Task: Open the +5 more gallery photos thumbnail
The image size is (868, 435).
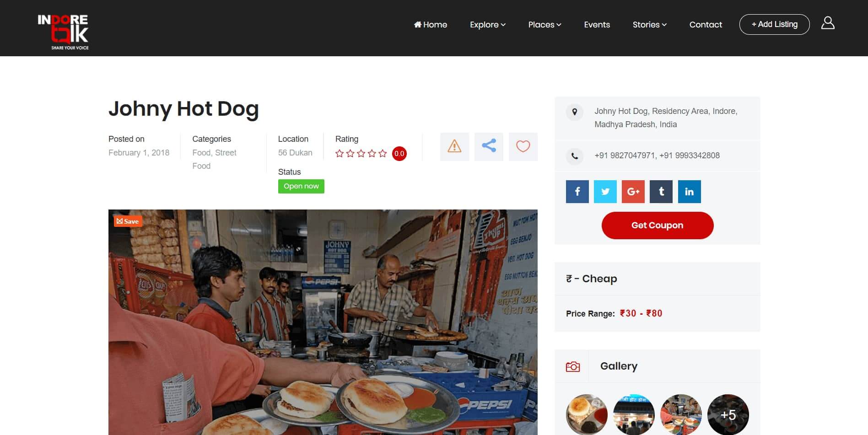Action: 728,414
